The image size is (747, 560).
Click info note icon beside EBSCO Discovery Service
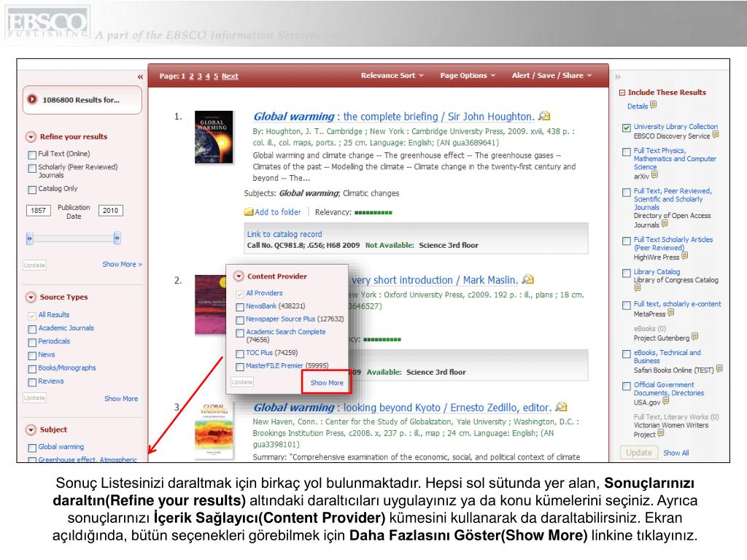716,135
